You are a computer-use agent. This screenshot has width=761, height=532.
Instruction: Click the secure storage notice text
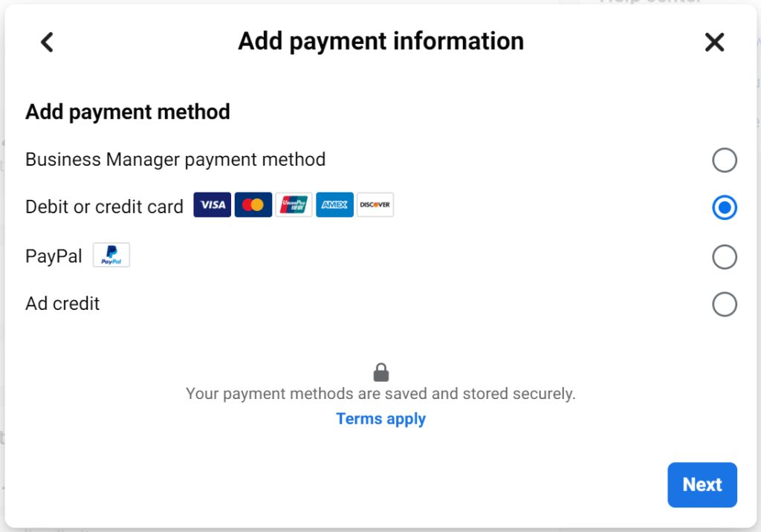tap(380, 393)
